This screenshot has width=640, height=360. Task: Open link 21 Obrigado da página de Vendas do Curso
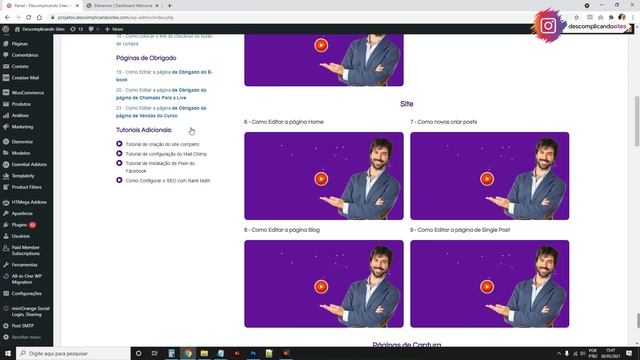pyautogui.click(x=161, y=112)
